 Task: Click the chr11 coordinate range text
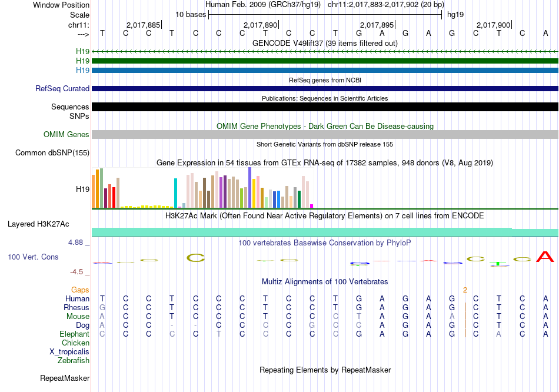386,5
